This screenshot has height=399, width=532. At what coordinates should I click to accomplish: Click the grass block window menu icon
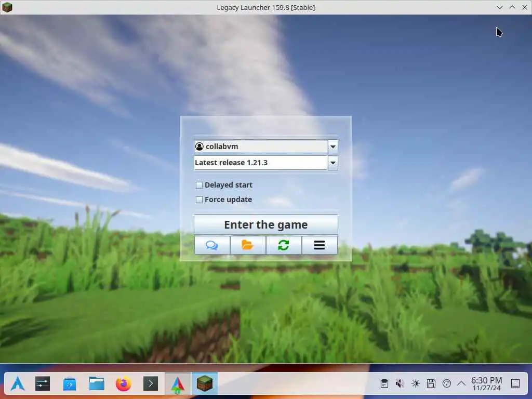tap(7, 7)
